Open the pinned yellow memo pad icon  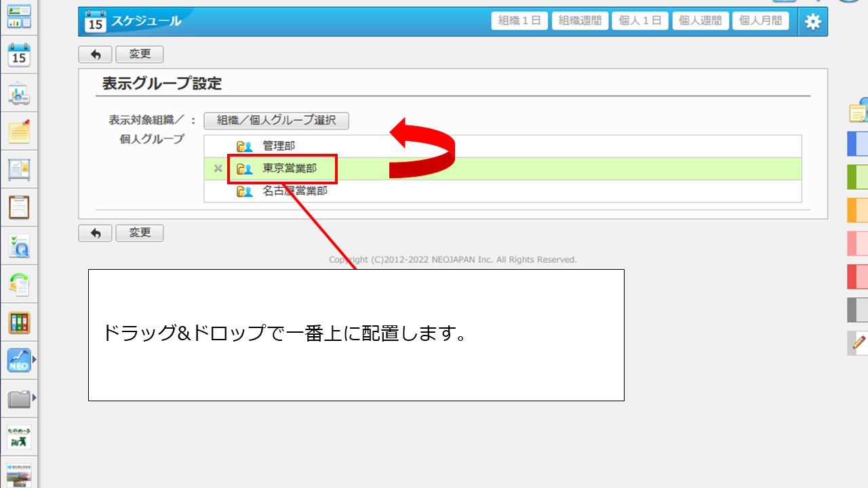[19, 131]
